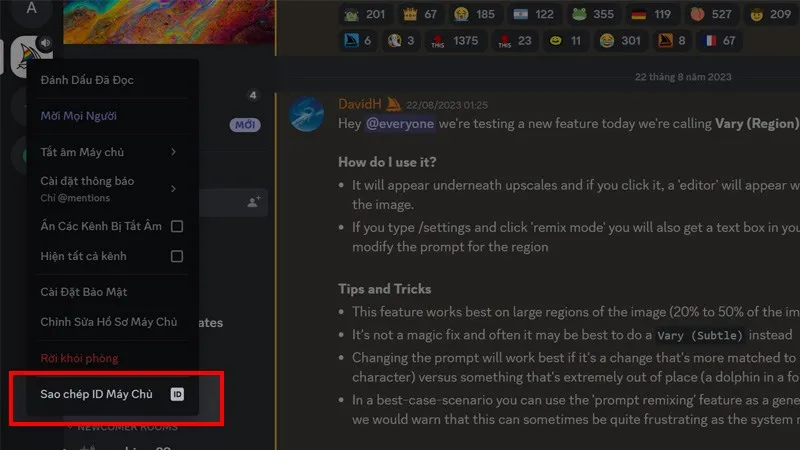Screen dimensions: 800x450
Task: Click the DavidH username
Action: [x=360, y=104]
